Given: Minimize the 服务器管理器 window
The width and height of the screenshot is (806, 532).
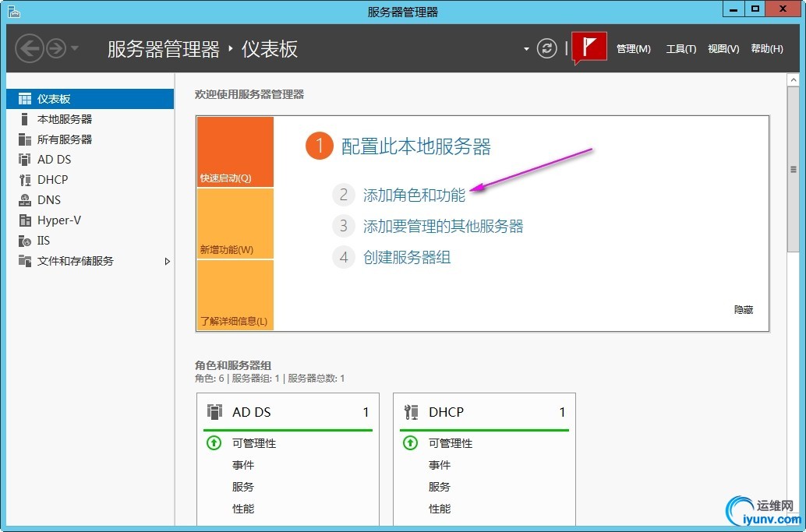Looking at the screenshot, I should point(734,9).
